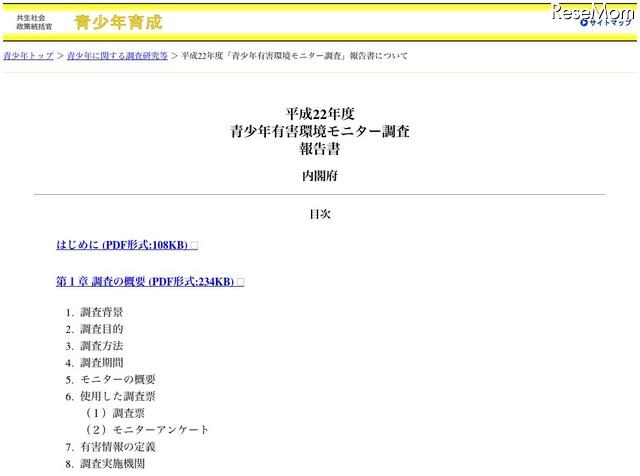The width and height of the screenshot is (640, 476).
Task: Click the blue arrow icon beside サイトマップ
Action: click(584, 23)
